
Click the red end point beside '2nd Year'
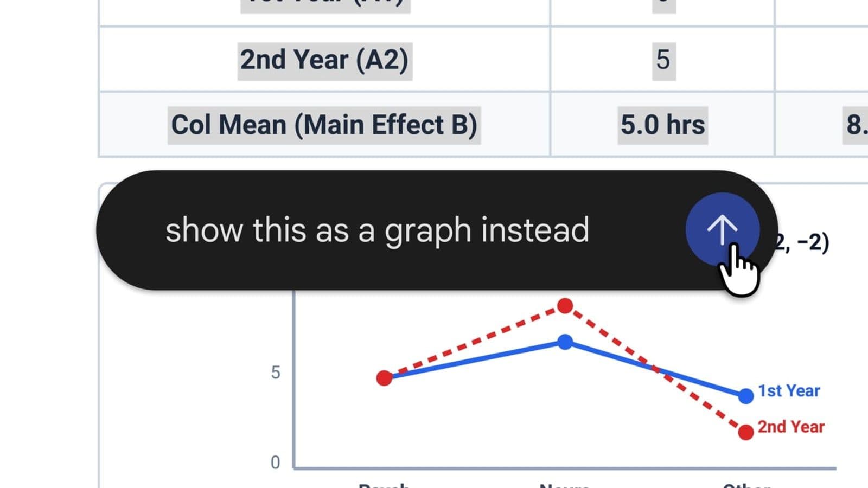pyautogui.click(x=746, y=432)
